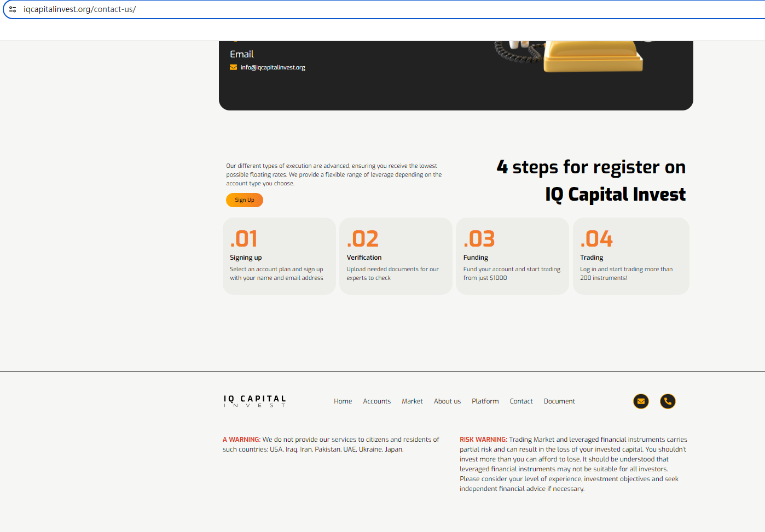This screenshot has height=532, width=765.
Task: Click the site information icon in address bar
Action: coord(13,9)
